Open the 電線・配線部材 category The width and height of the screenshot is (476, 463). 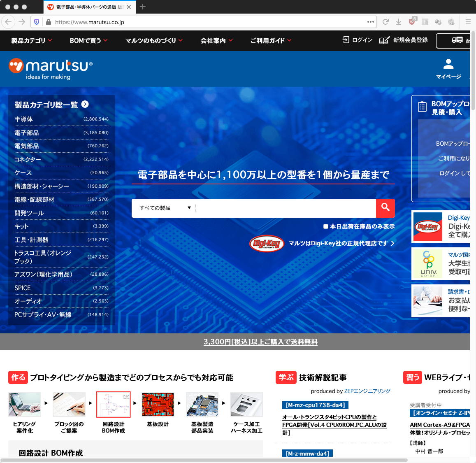62,199
